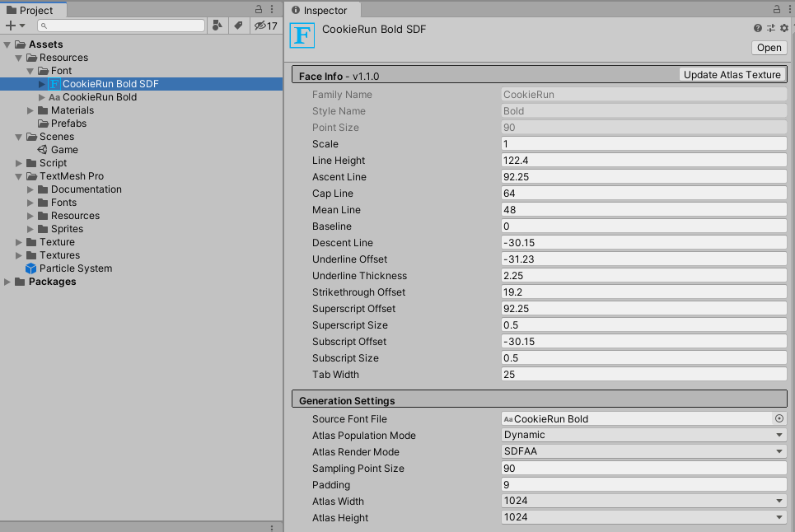The width and height of the screenshot is (795, 532).
Task: Select the Sprites folder
Action: tap(67, 229)
